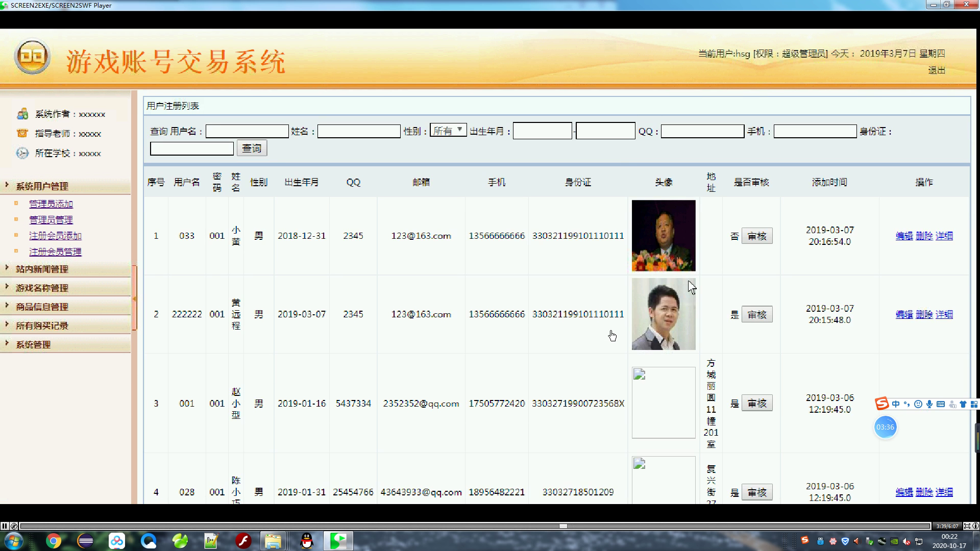Image resolution: width=980 pixels, height=551 pixels.
Task: Click 编辑 link in row 033
Action: [x=904, y=236]
